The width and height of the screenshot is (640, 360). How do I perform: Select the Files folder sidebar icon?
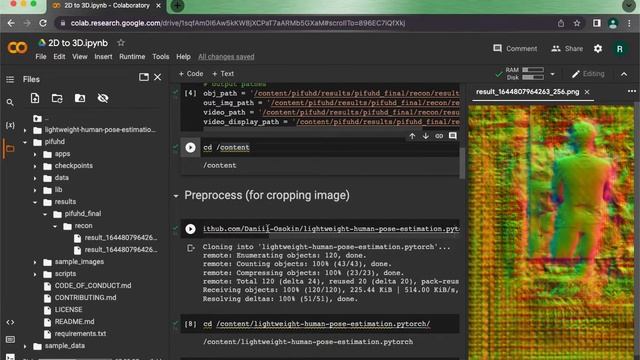point(10,149)
